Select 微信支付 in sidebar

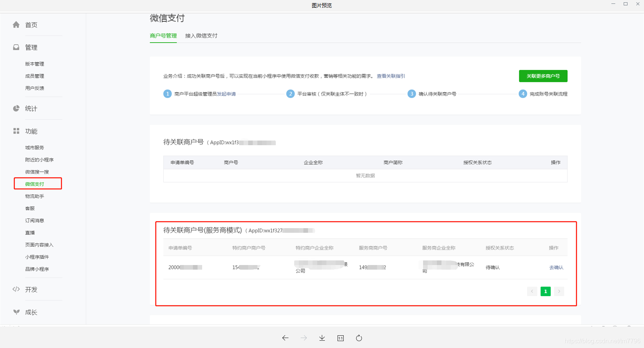point(35,184)
